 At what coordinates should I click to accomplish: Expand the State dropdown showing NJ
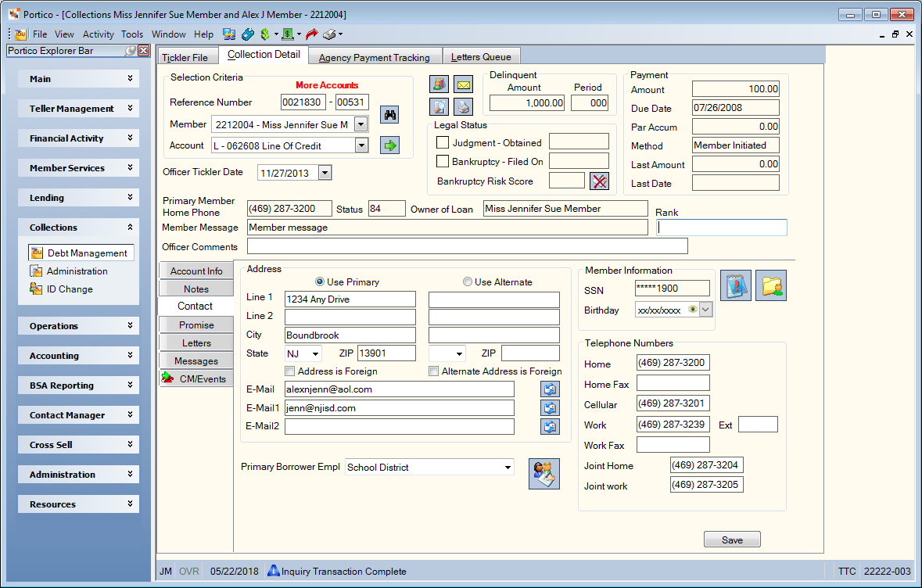[316, 353]
